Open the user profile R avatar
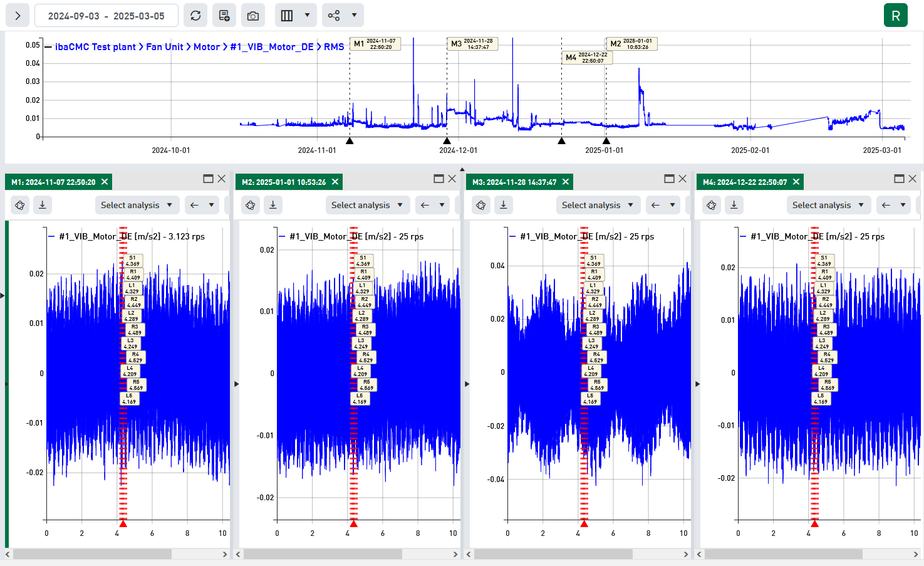 point(895,16)
